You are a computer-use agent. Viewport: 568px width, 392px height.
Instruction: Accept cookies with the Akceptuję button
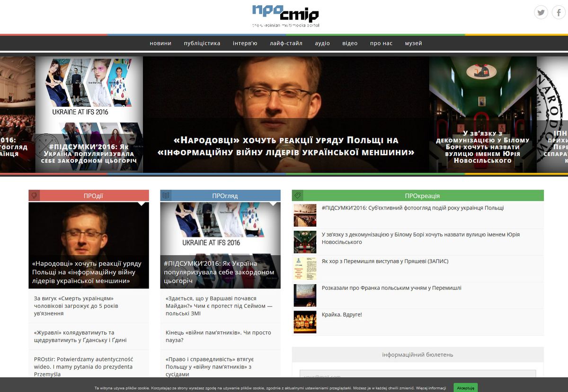(x=465, y=388)
